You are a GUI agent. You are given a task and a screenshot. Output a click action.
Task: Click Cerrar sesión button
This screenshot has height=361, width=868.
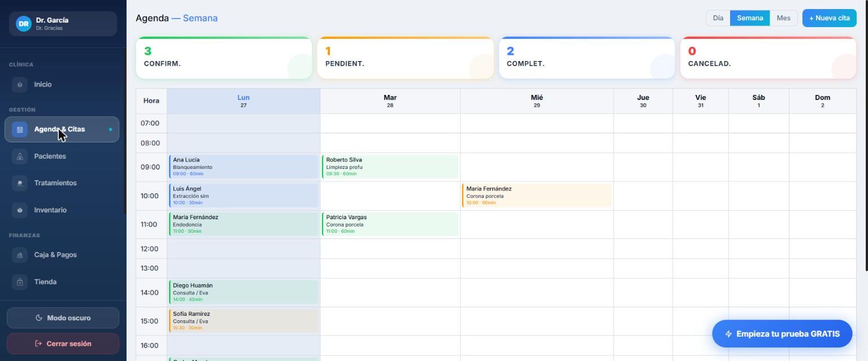click(63, 343)
